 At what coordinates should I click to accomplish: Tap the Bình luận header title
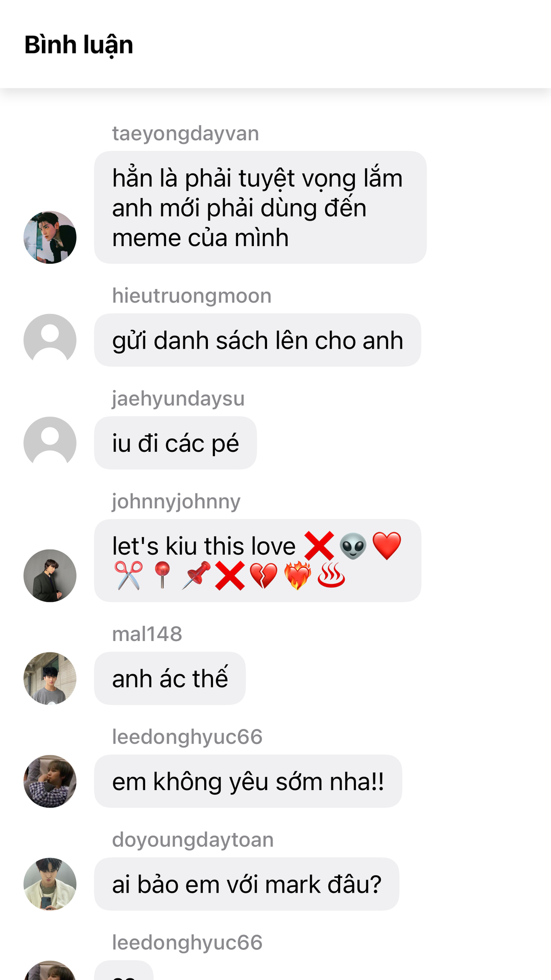pos(79,45)
